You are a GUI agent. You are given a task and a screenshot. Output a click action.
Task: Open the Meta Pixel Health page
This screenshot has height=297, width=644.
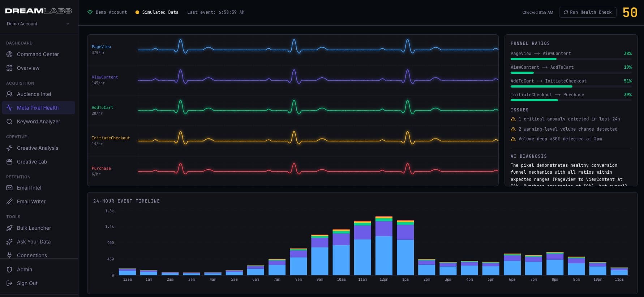(38, 108)
